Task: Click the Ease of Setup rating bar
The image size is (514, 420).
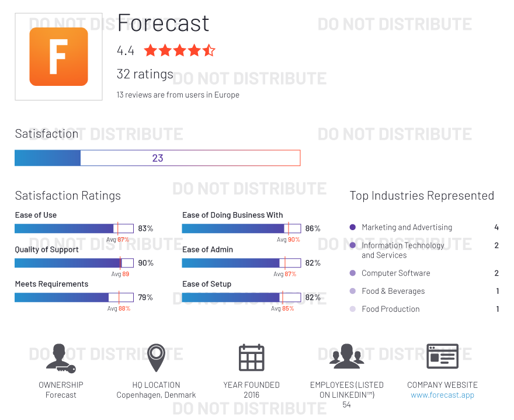Action: (x=242, y=297)
